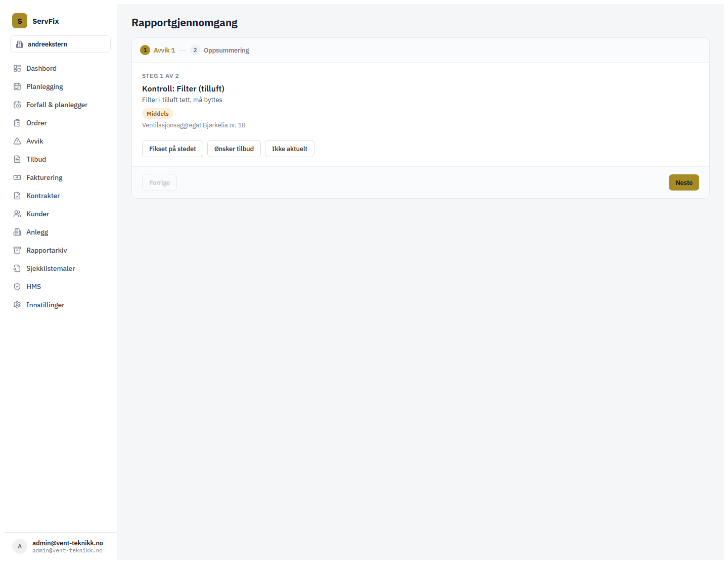The height and width of the screenshot is (564, 728).
Task: Click the HMS shield icon
Action: coord(17,287)
